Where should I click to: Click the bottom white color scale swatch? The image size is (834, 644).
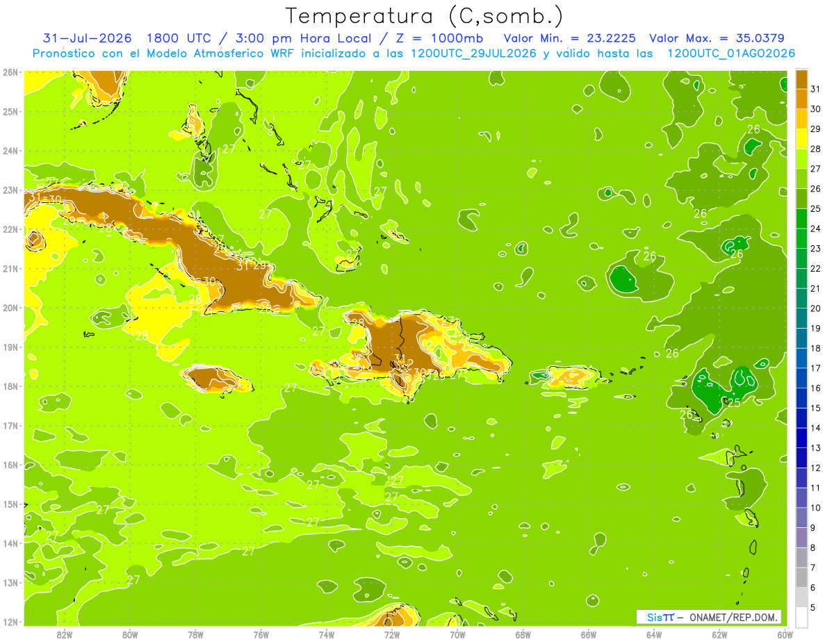[801, 617]
